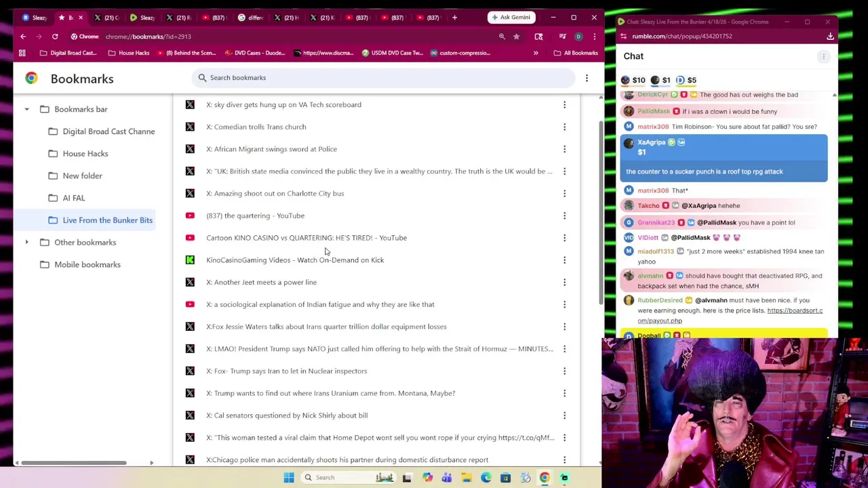Viewport: 868px width, 488px height.
Task: Open 'X: Fox- Trump says Iran' bookmark
Action: (x=286, y=371)
